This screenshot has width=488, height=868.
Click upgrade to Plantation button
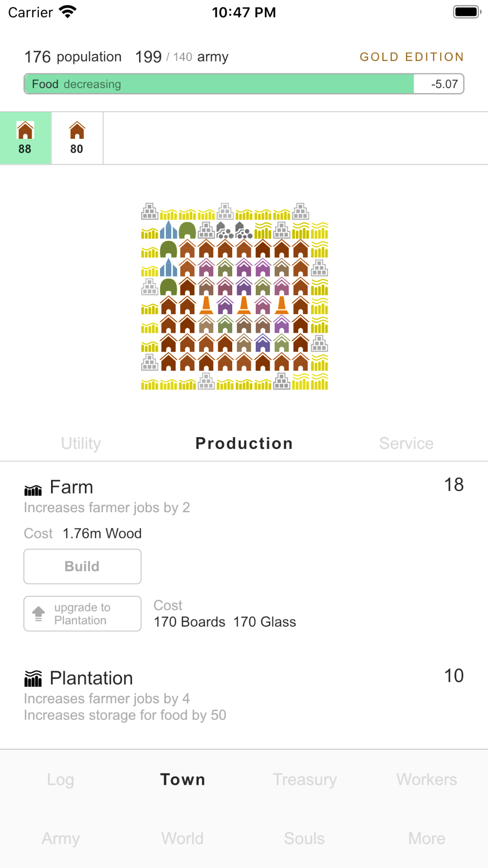click(x=83, y=613)
